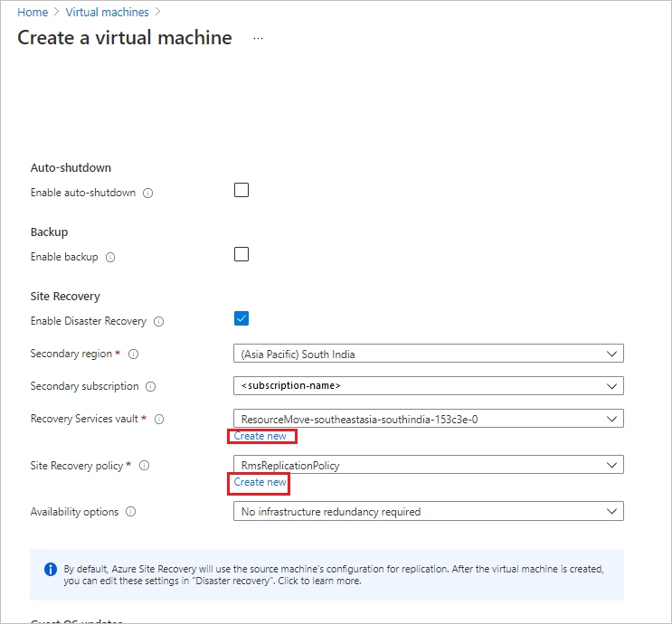
Task: Select the Site Recovery section heading
Action: (65, 296)
